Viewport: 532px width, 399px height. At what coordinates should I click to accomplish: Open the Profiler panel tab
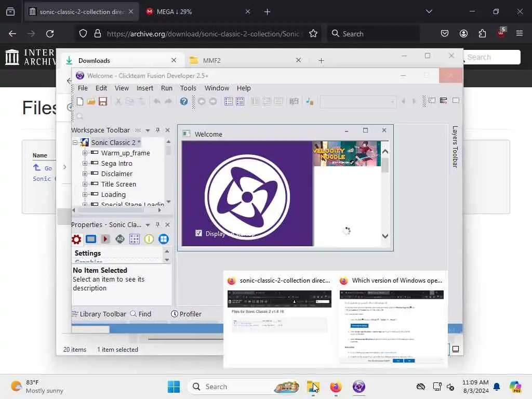pyautogui.click(x=186, y=314)
